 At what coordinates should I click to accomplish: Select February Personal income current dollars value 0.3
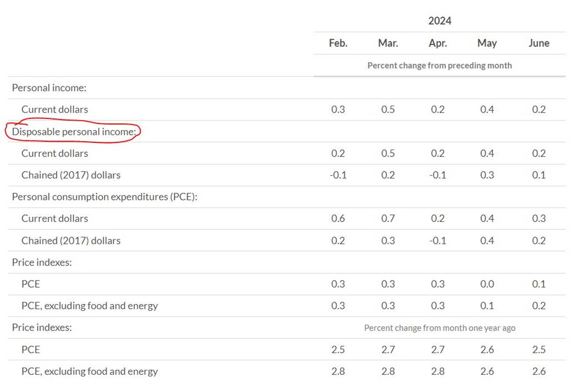(x=338, y=109)
